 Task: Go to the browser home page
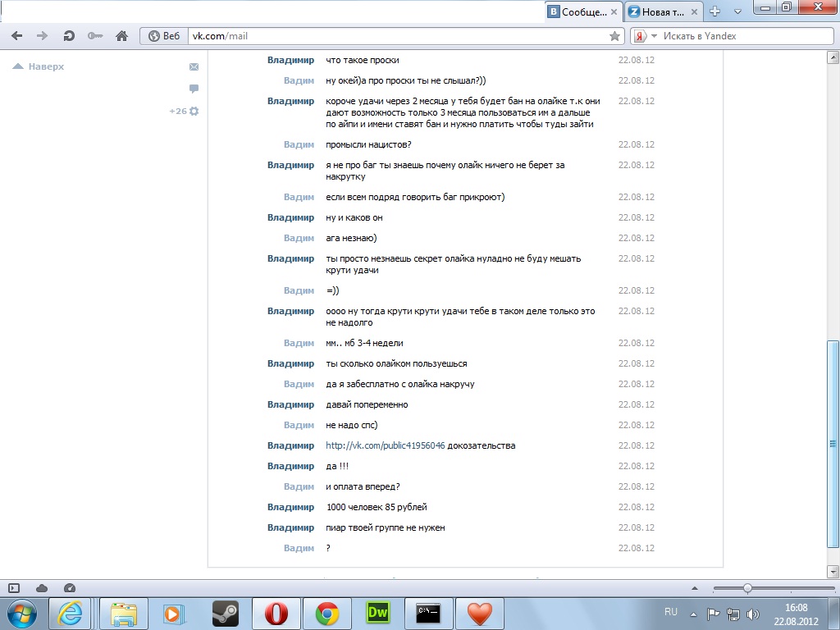[x=121, y=36]
